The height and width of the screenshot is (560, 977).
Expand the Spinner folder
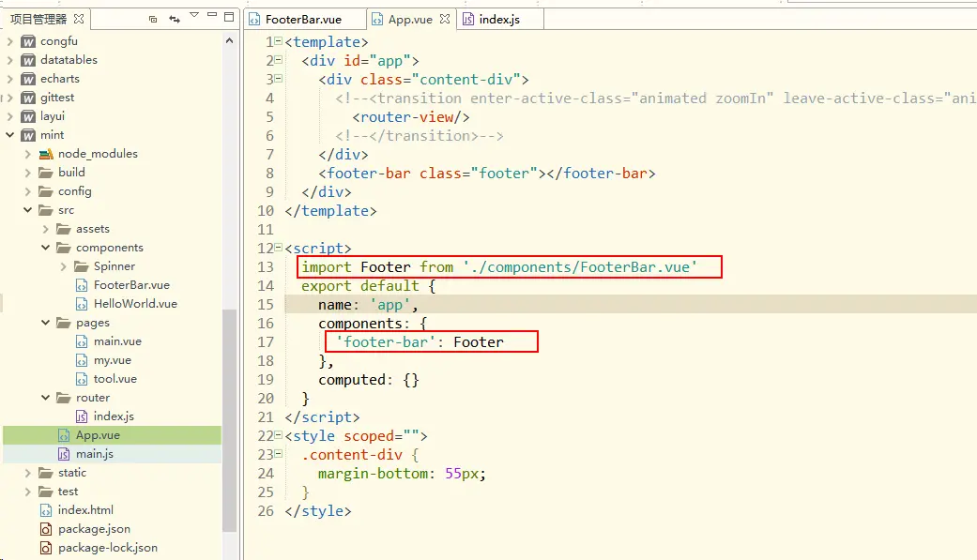pyautogui.click(x=63, y=266)
